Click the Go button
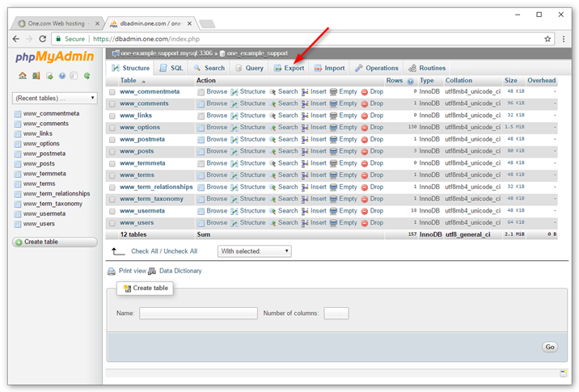The image size is (579, 392). coord(550,348)
